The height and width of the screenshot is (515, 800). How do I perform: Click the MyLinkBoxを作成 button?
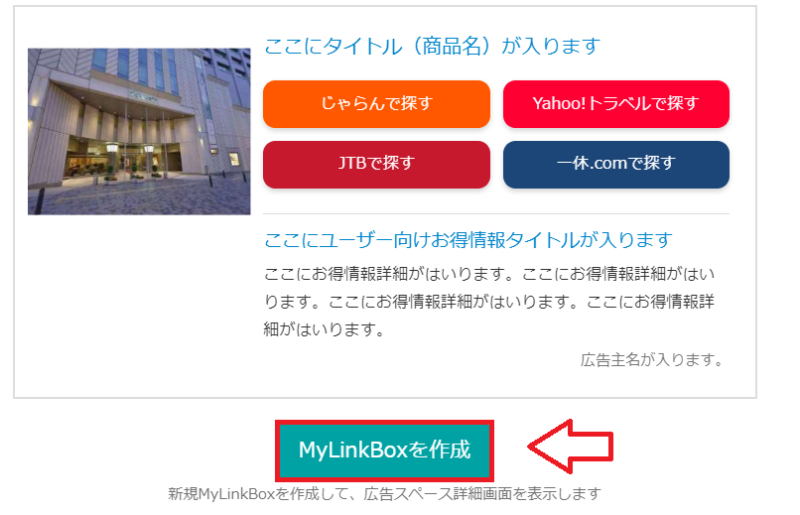coord(384,450)
